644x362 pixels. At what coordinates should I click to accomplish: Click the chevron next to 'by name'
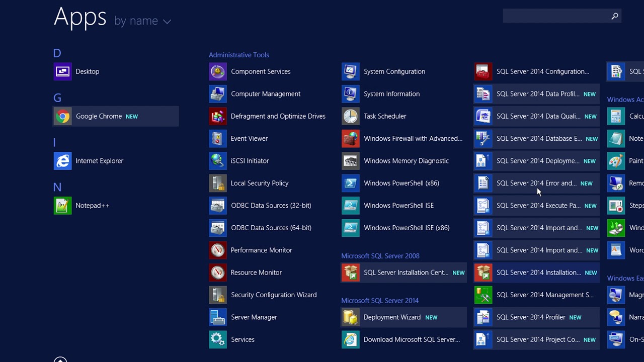click(167, 21)
